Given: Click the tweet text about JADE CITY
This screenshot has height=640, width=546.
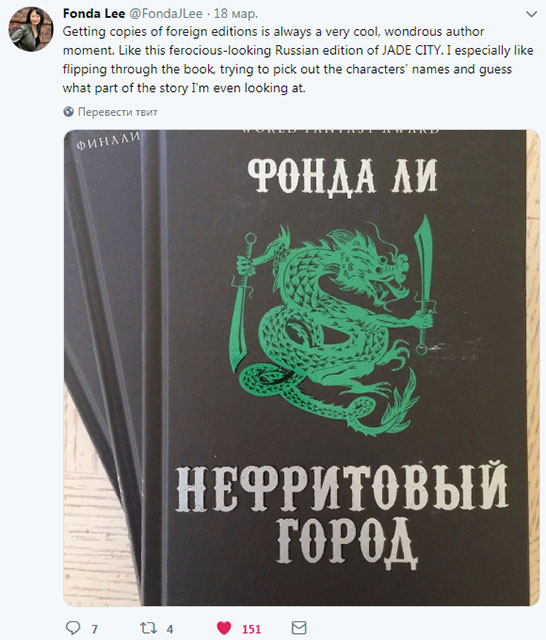Looking at the screenshot, I should (298, 60).
